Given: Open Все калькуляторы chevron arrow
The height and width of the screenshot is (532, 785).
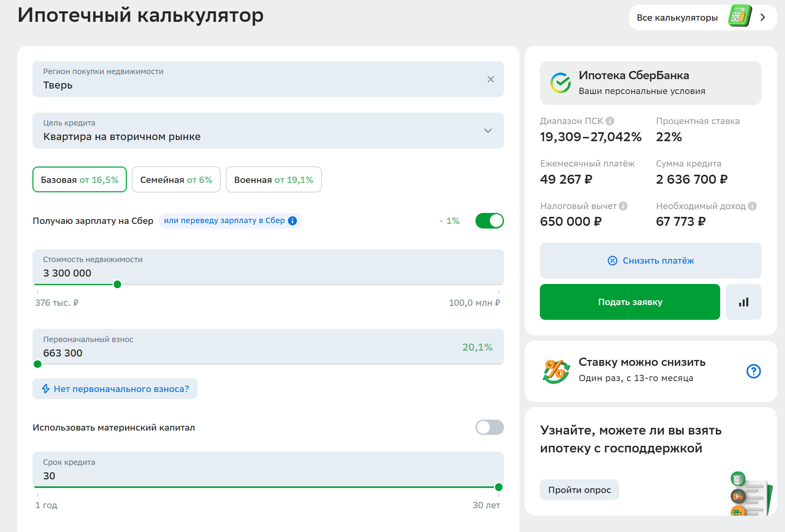Looking at the screenshot, I should coord(763,18).
